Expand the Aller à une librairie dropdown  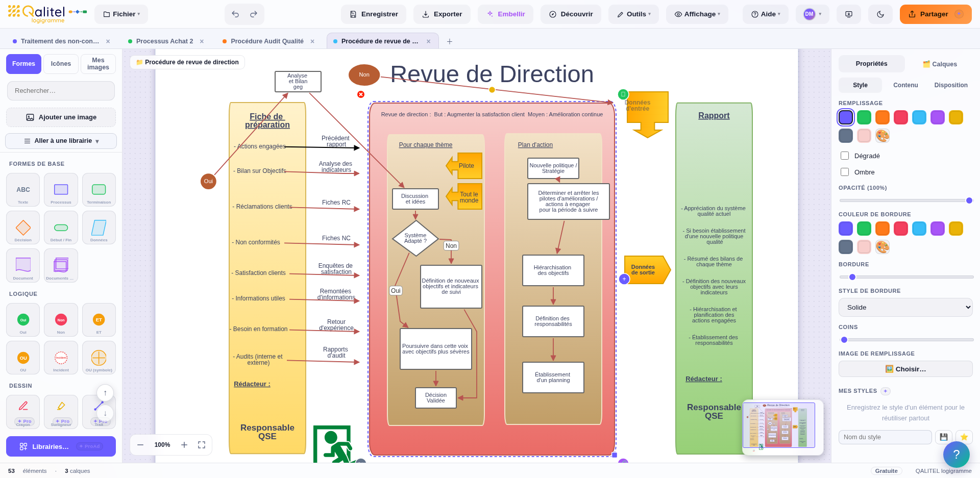(61, 141)
